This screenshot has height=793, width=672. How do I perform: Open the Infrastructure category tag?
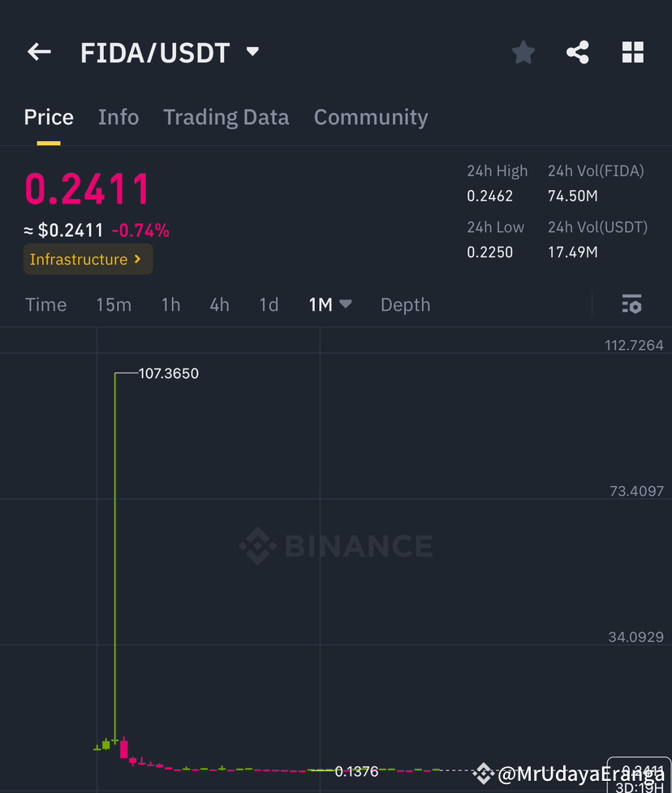click(x=87, y=260)
